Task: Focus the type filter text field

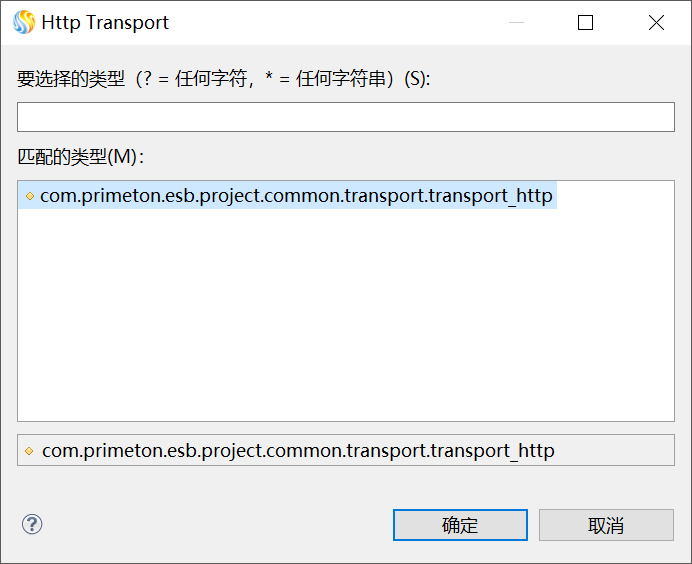Action: tap(346, 117)
